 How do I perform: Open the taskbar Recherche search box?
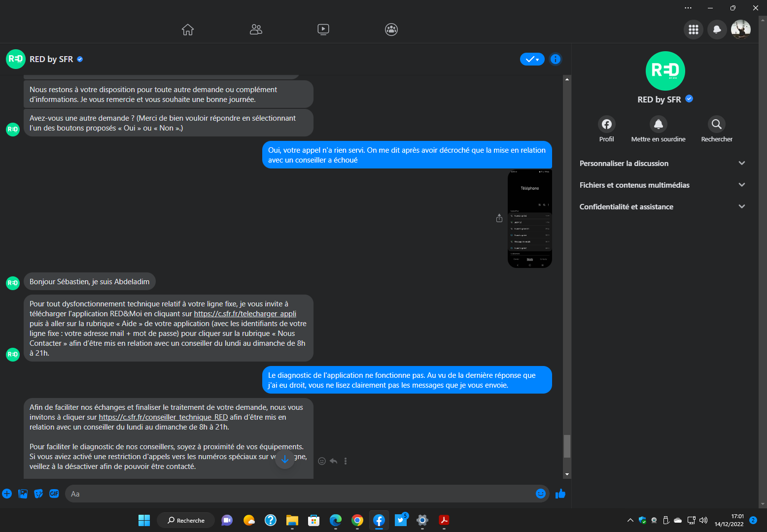[186, 520]
